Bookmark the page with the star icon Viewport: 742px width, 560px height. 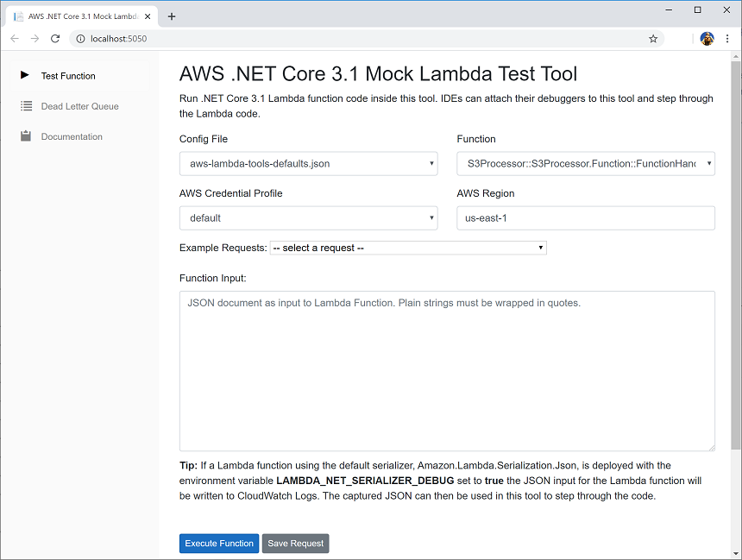(x=653, y=38)
